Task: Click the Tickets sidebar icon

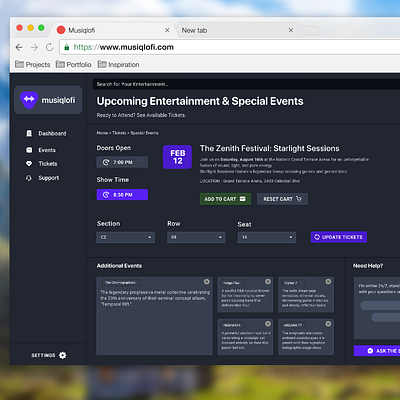Action: click(29, 164)
